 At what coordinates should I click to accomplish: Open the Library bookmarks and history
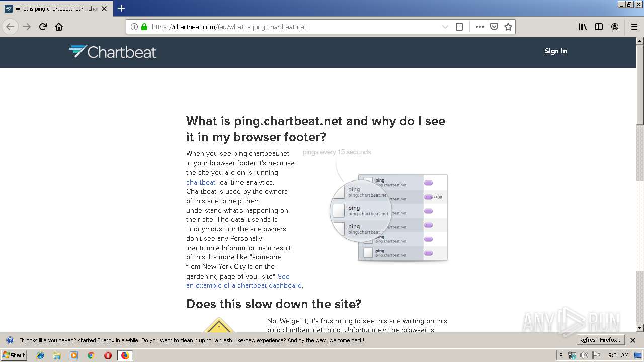tap(583, 27)
